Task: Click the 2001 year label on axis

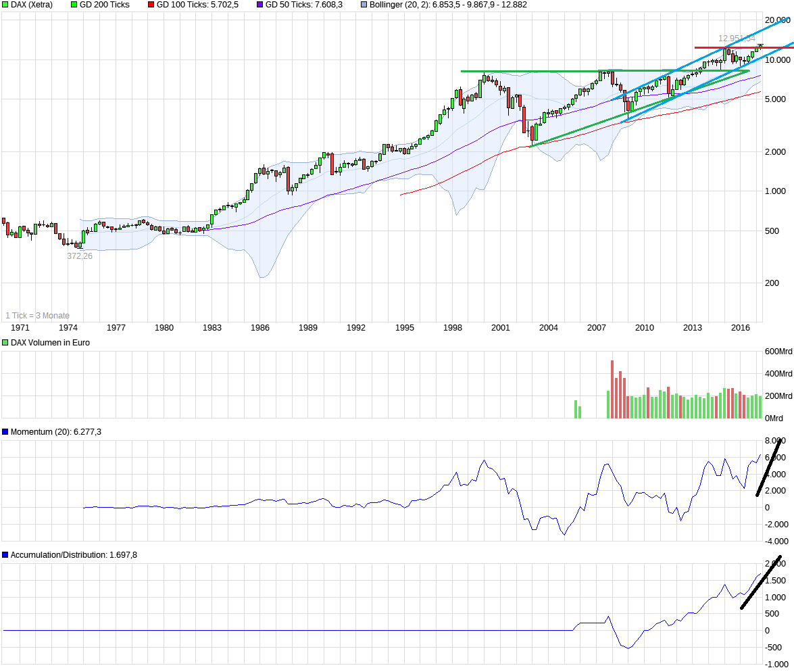Action: click(x=501, y=327)
